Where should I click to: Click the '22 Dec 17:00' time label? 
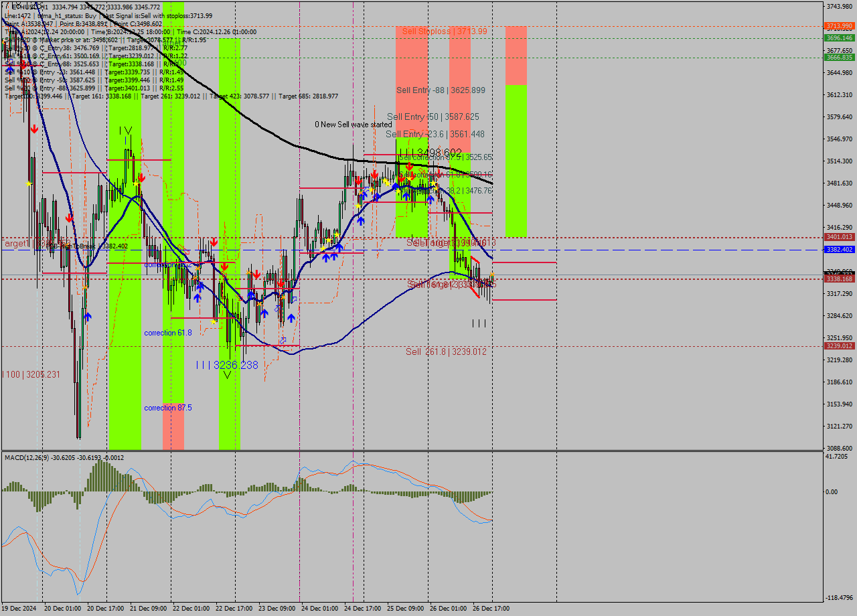234,609
